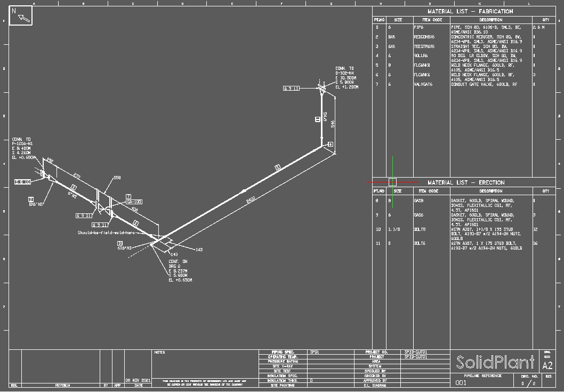Click the "546" vertical dimension
Image resolution: width=564 pixels, height=392 pixels.
(x=333, y=124)
